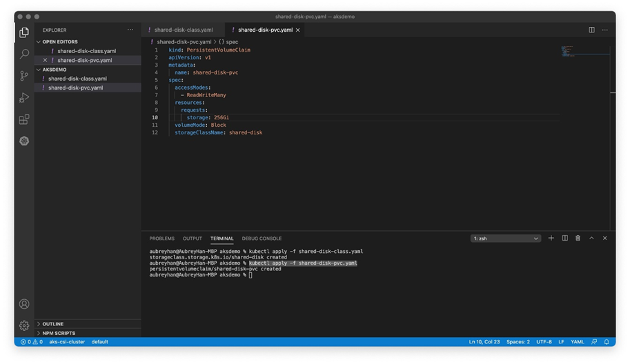Click Ln 10, Col 23 in status bar
This screenshot has width=630, height=364.
tap(484, 342)
